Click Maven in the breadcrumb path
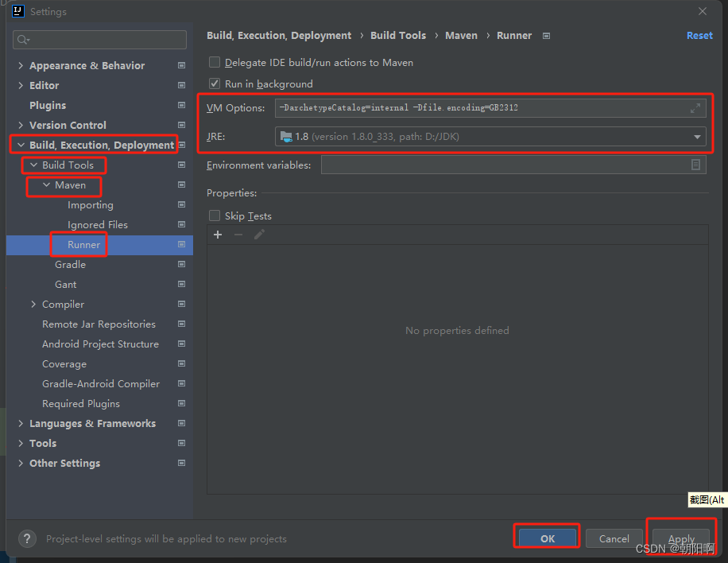728x563 pixels. (x=461, y=35)
